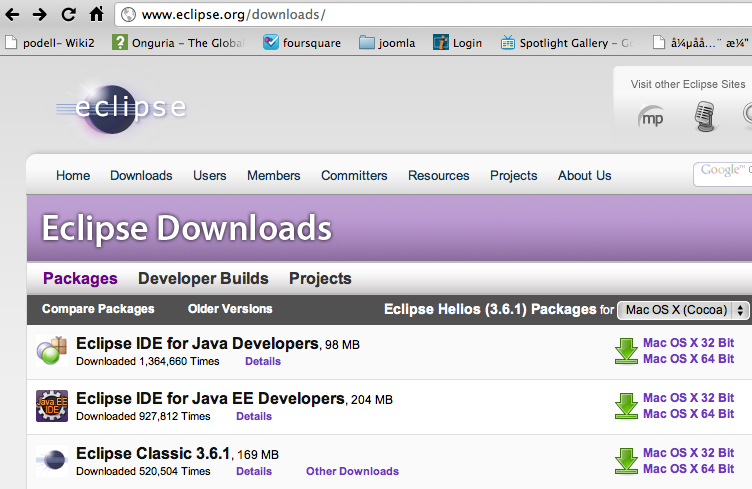Viewport: 752px width, 489px height.
Task: Open Details for Eclipse Classic 3.6.1
Action: click(254, 472)
